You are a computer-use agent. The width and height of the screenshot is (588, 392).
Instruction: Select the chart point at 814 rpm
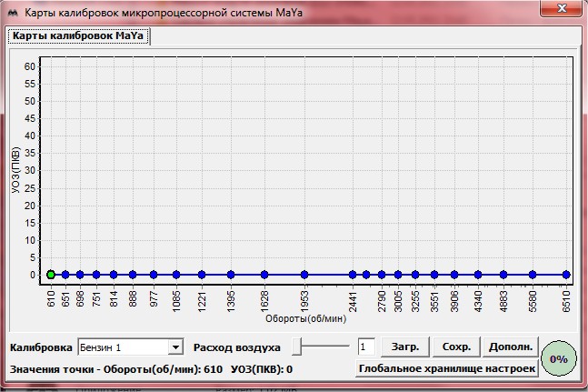[x=114, y=274]
